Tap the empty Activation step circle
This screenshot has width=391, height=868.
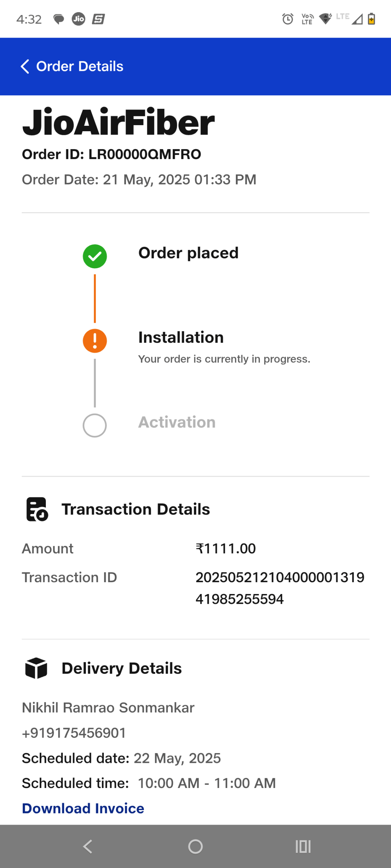tap(95, 425)
